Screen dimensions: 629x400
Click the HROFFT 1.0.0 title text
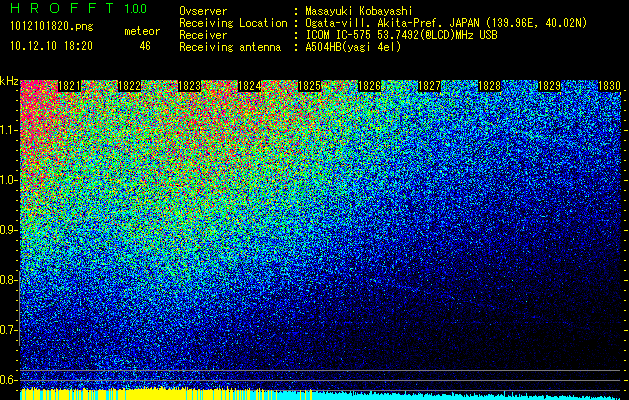(79, 8)
